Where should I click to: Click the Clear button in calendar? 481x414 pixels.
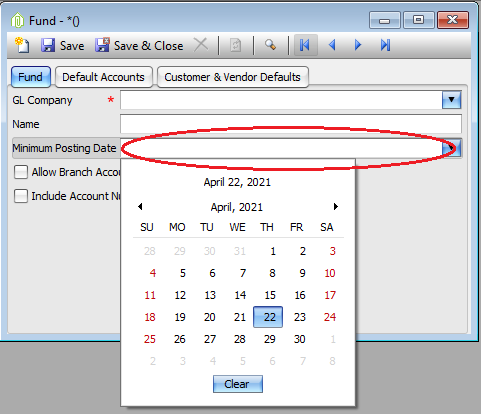coord(238,384)
